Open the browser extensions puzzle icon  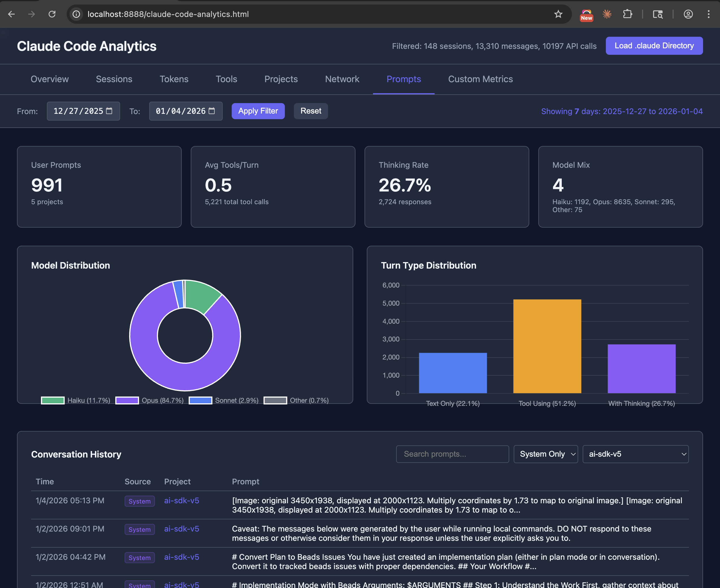tap(627, 14)
